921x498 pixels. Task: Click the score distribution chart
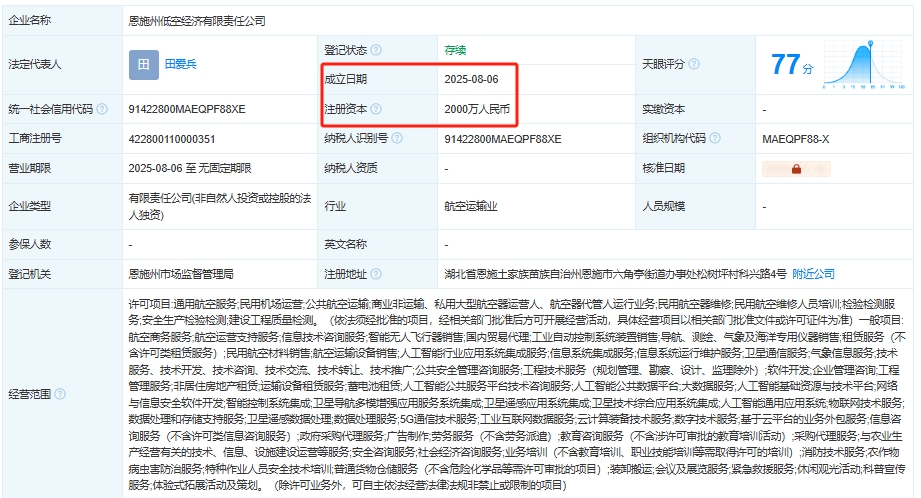[865, 65]
